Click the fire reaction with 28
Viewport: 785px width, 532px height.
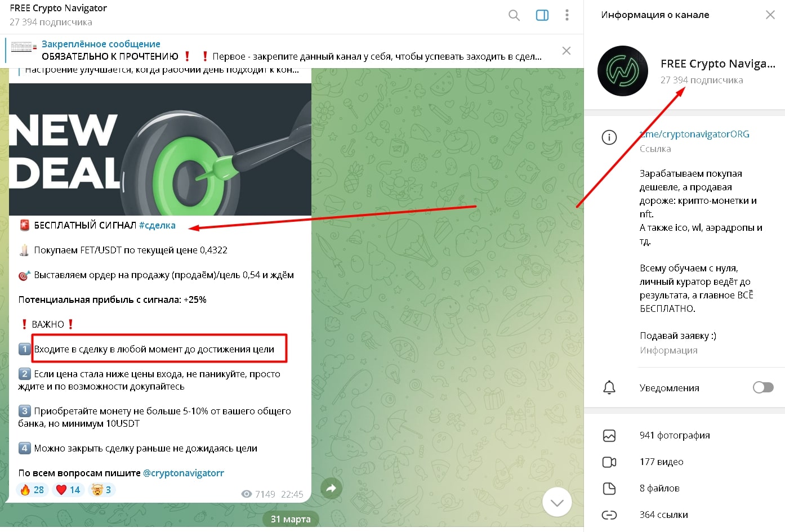[x=32, y=490]
